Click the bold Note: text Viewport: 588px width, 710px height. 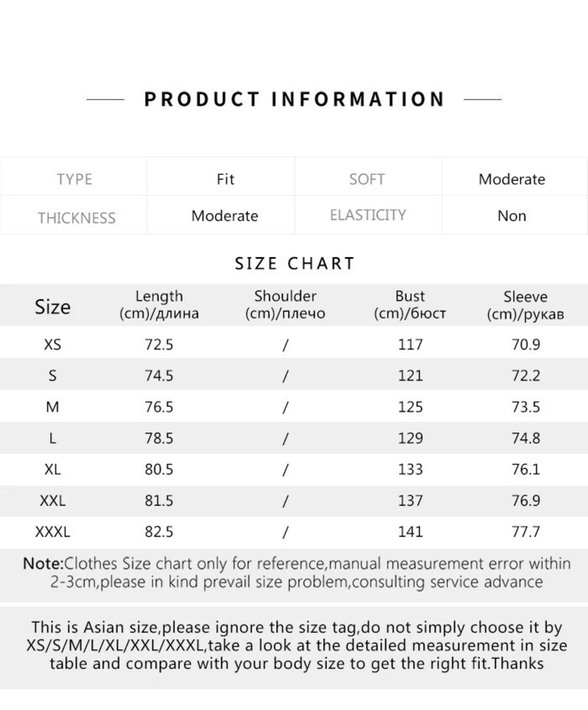[x=43, y=563]
